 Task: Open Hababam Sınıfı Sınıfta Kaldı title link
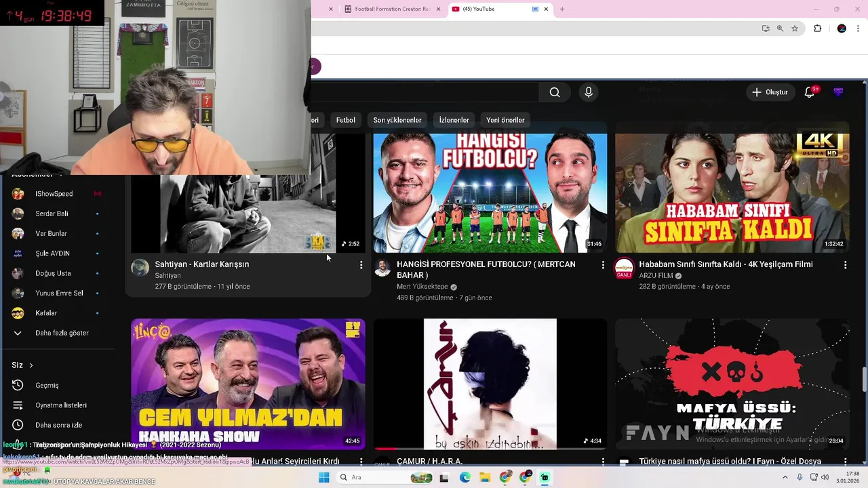(726, 264)
